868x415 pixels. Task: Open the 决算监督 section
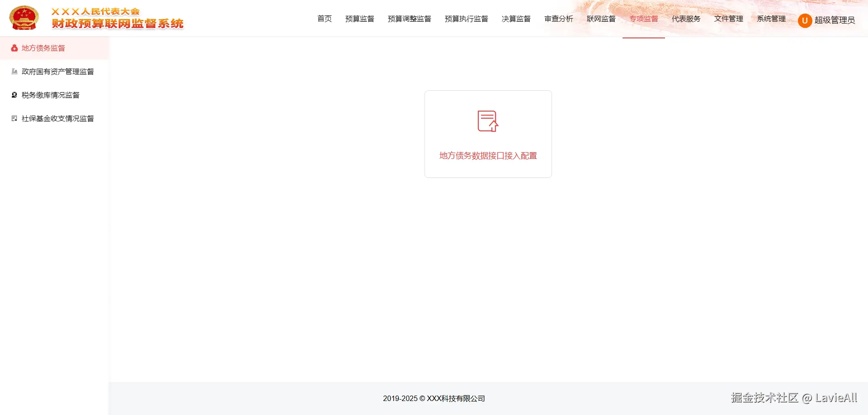coord(516,19)
